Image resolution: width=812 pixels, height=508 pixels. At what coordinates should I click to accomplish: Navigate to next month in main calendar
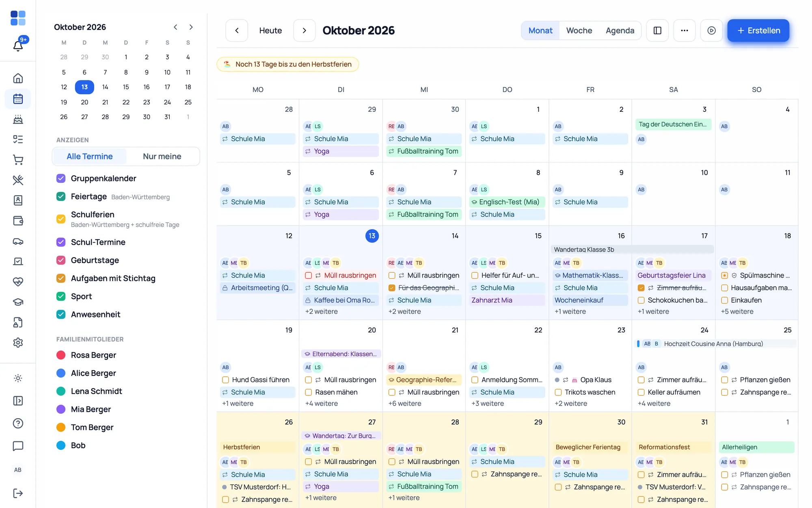304,30
